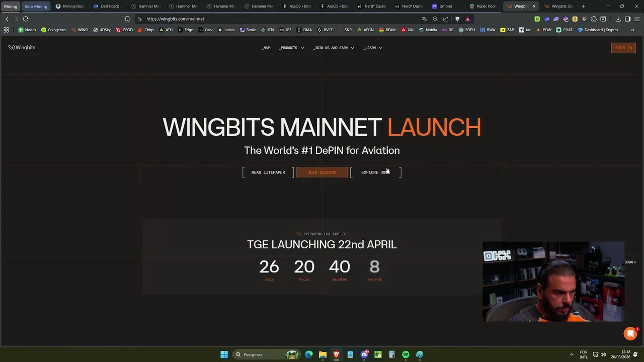Open the BEAM bookmark
The height and width of the screenshot is (362, 644).
(x=387, y=30)
